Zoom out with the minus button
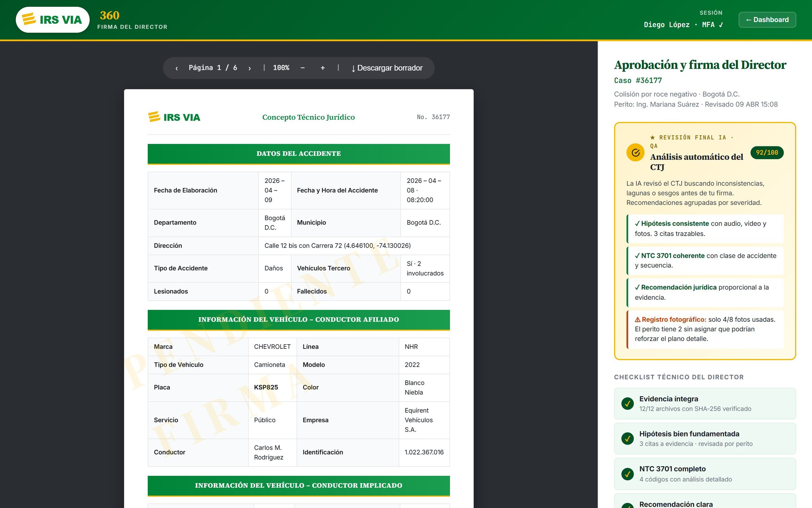Image resolution: width=812 pixels, height=508 pixels. (302, 68)
